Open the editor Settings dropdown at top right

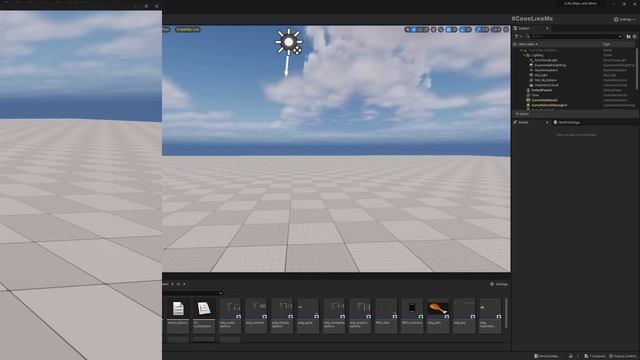click(624, 19)
